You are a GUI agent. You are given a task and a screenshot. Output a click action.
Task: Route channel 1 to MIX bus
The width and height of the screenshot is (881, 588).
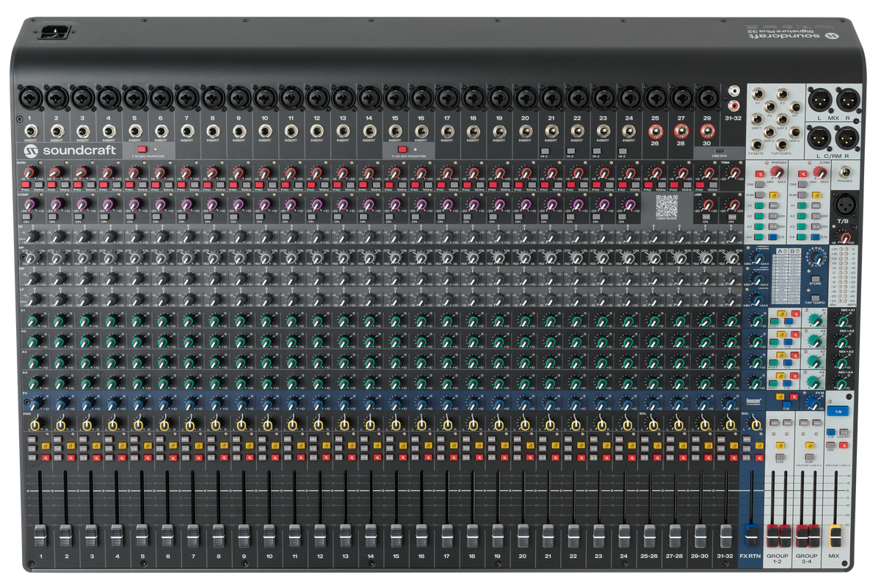point(32,439)
